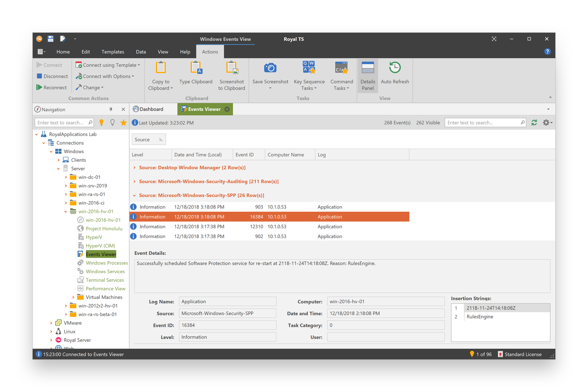
Task: Open the gear settings icon in Events Viewer
Action: (x=546, y=122)
